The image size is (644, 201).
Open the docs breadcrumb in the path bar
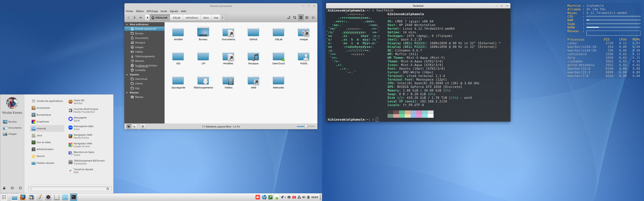[x=206, y=17]
